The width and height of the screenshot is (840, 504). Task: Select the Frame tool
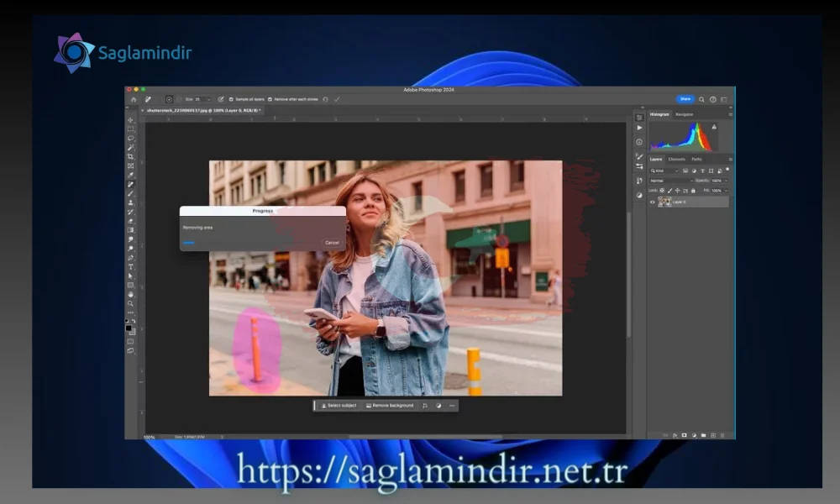[131, 166]
